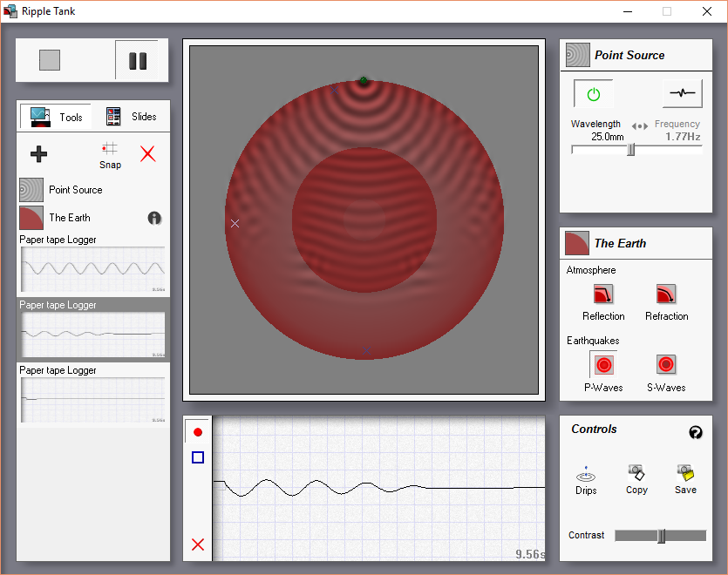The height and width of the screenshot is (575, 728).
Task: Adjust the Wavelength slider handle
Action: (630, 150)
